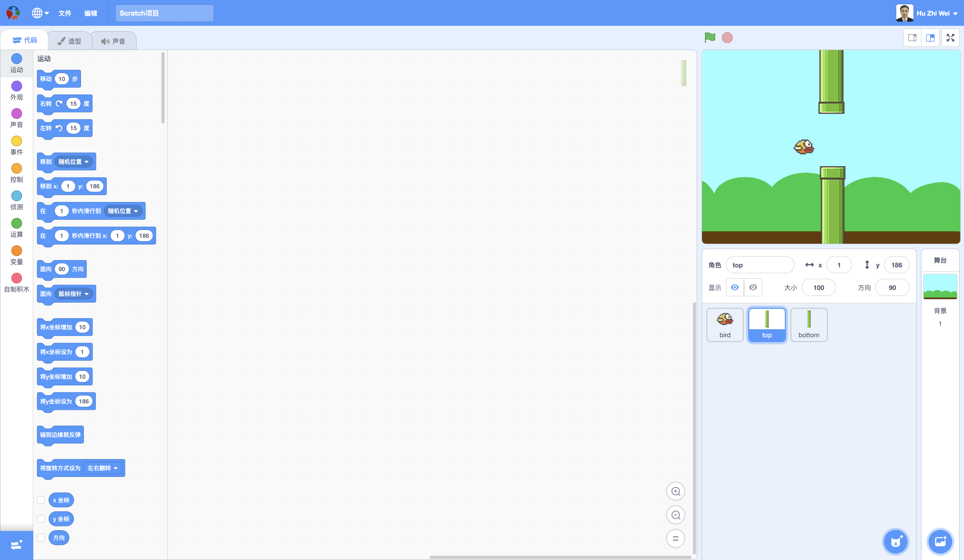
Task: Click the sprite x position field
Action: point(839,265)
